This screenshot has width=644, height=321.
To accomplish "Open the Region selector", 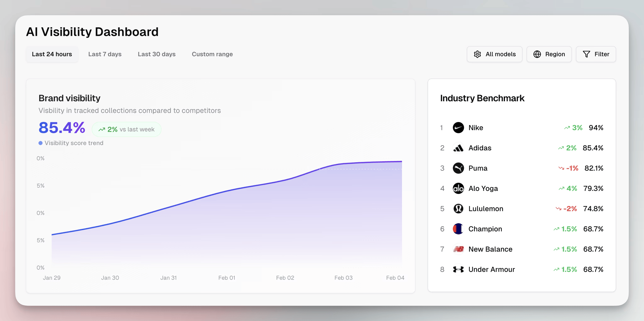I will [x=549, y=54].
